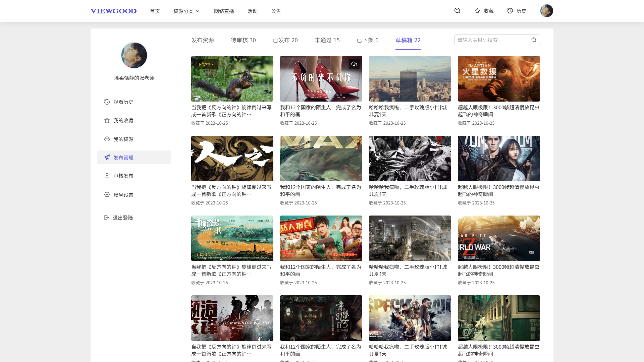This screenshot has height=362, width=644.
Task: Click 收藏于 2023-10-25 under squirrel card
Action: [x=210, y=123]
